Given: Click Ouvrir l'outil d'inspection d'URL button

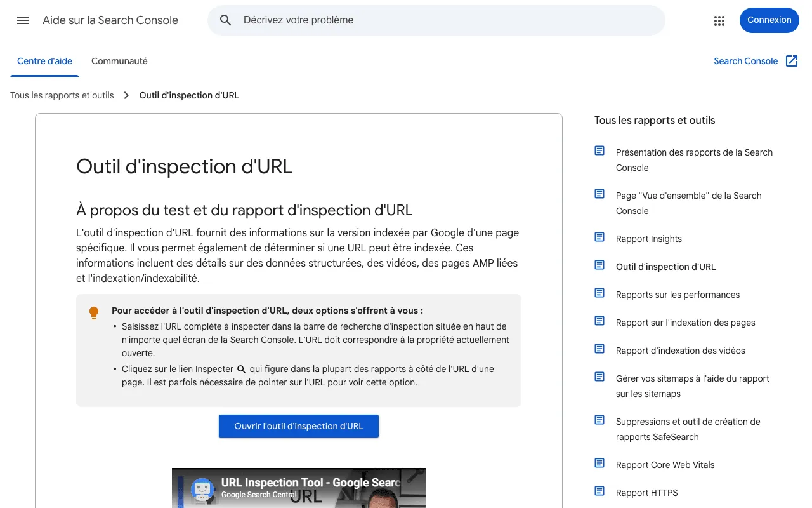Looking at the screenshot, I should (x=299, y=426).
